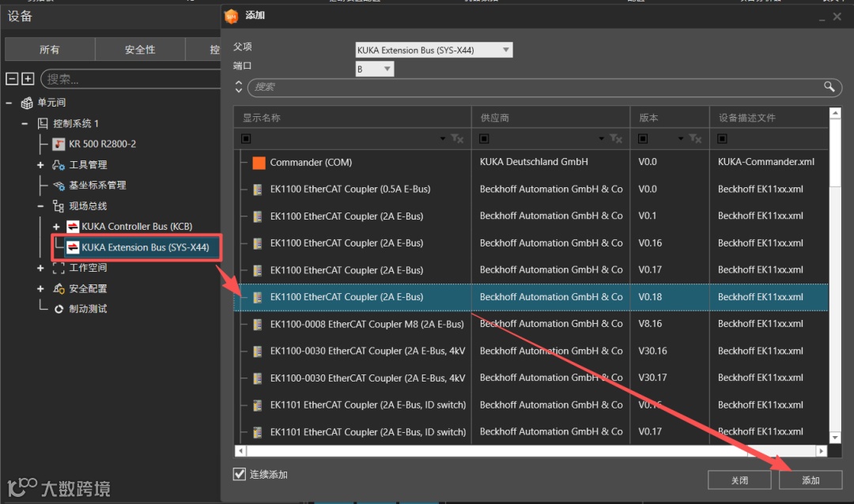Open 显示名称 filter dropdown arrow
Viewport: 854px width, 504px height.
coord(443,139)
